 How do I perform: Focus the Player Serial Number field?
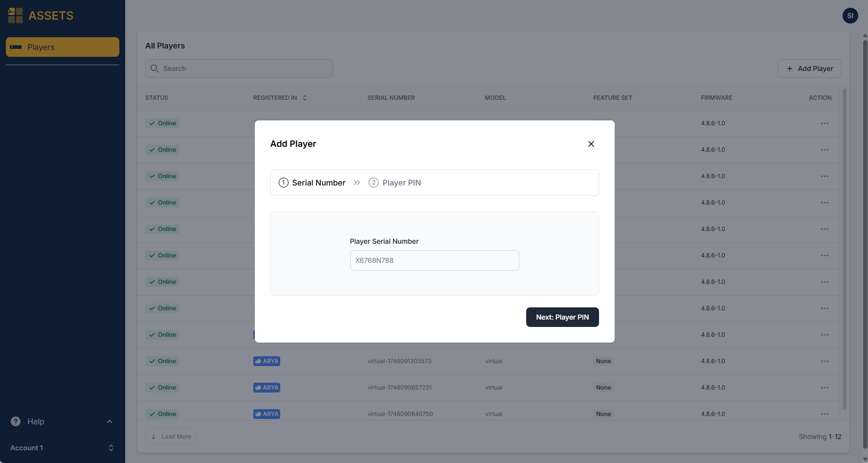pyautogui.click(x=434, y=260)
